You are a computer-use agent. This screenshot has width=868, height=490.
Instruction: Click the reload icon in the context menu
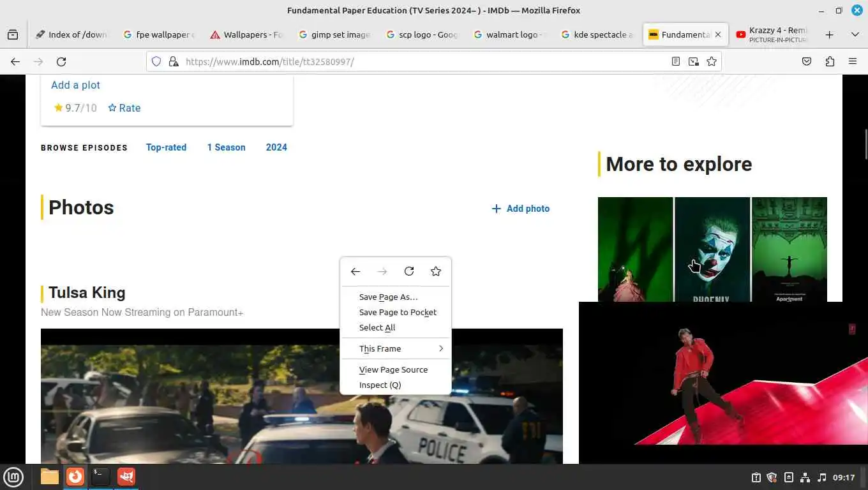pos(409,271)
